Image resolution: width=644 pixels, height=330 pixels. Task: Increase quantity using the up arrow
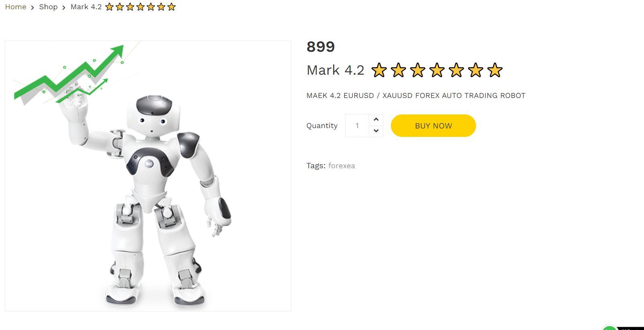(376, 119)
